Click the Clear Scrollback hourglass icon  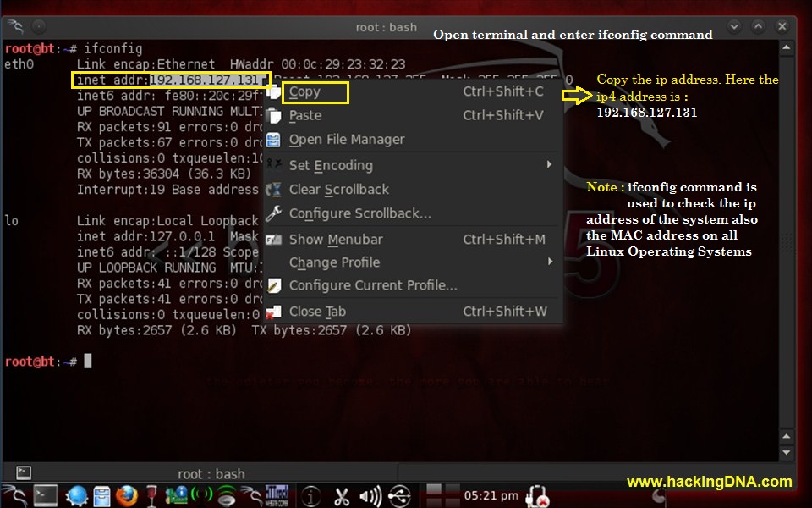click(x=273, y=189)
